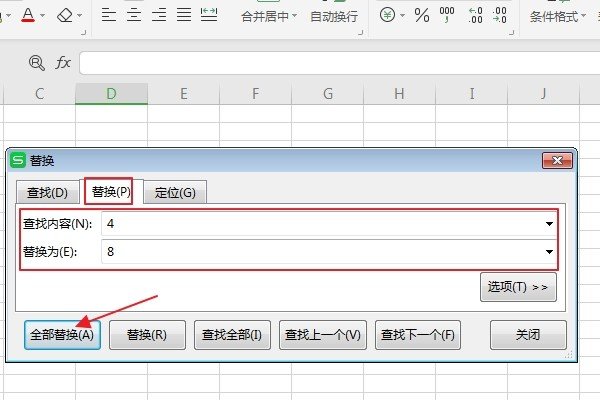
Task: Switch to 查找(D) tab
Action: click(47, 192)
